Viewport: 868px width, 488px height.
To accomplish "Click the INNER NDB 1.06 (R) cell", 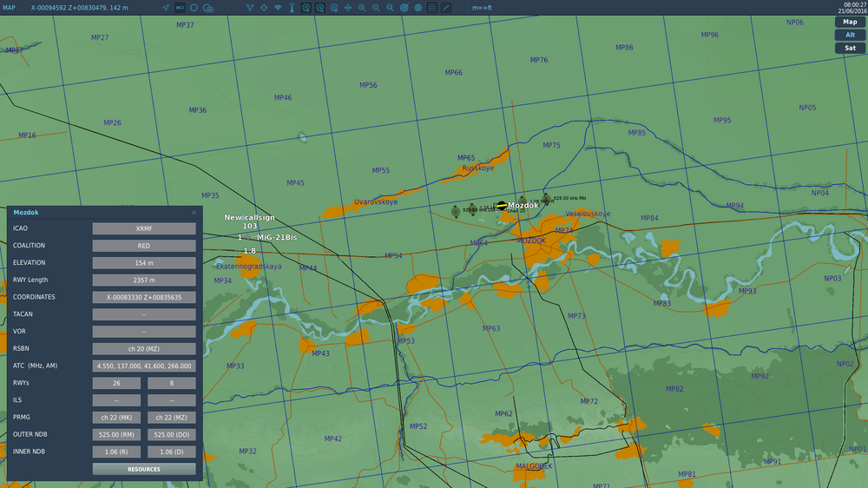I will (116, 452).
